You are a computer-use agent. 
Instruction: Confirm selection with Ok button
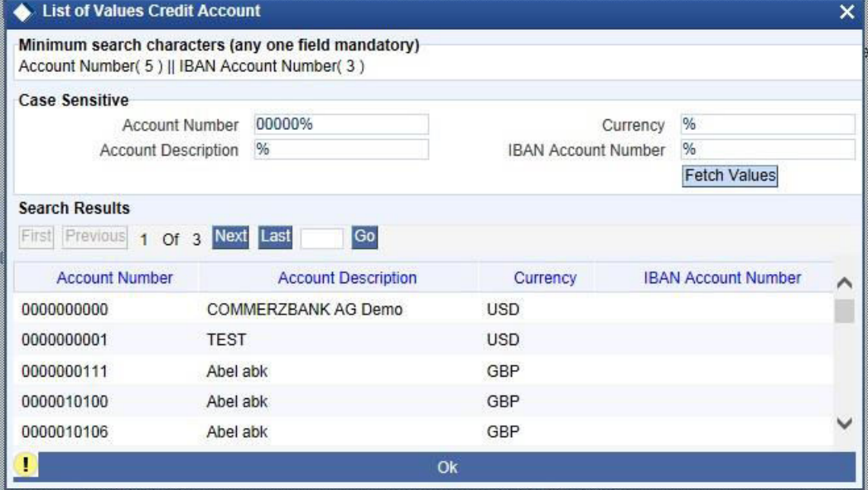(x=446, y=468)
